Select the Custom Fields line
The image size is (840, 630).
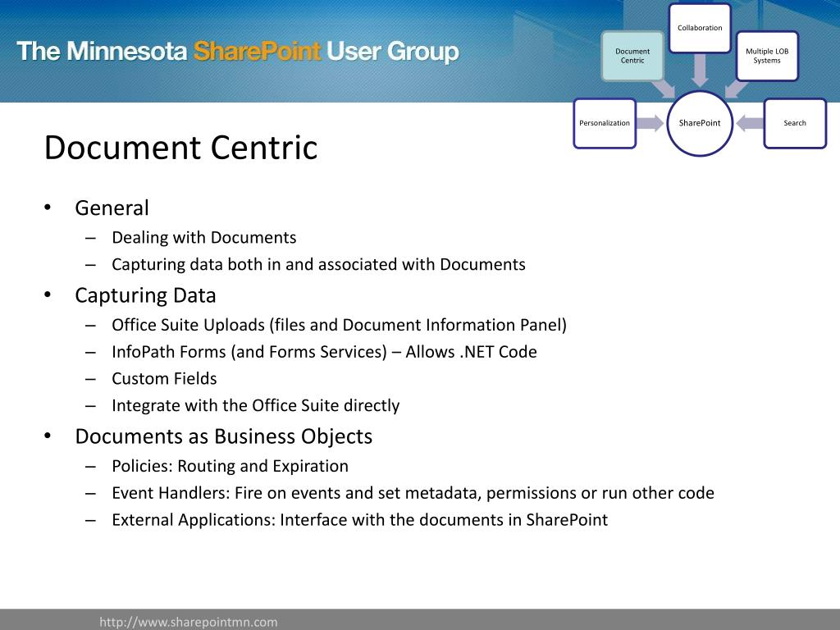click(x=164, y=378)
